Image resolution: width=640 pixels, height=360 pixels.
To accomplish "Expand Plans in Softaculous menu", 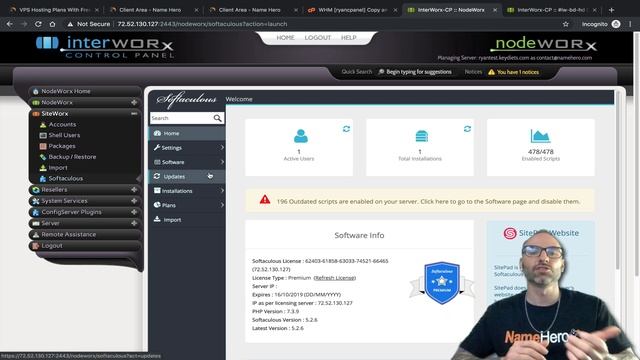I will (x=187, y=205).
